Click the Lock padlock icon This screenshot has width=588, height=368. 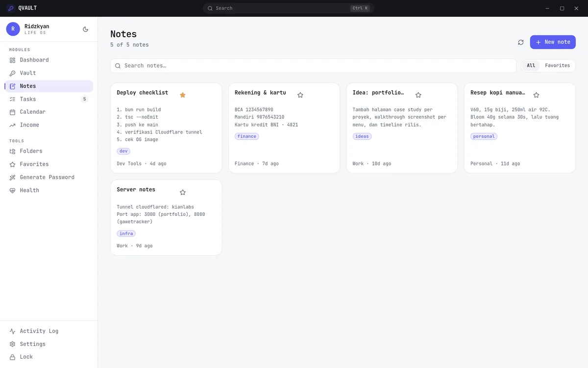coord(13,357)
